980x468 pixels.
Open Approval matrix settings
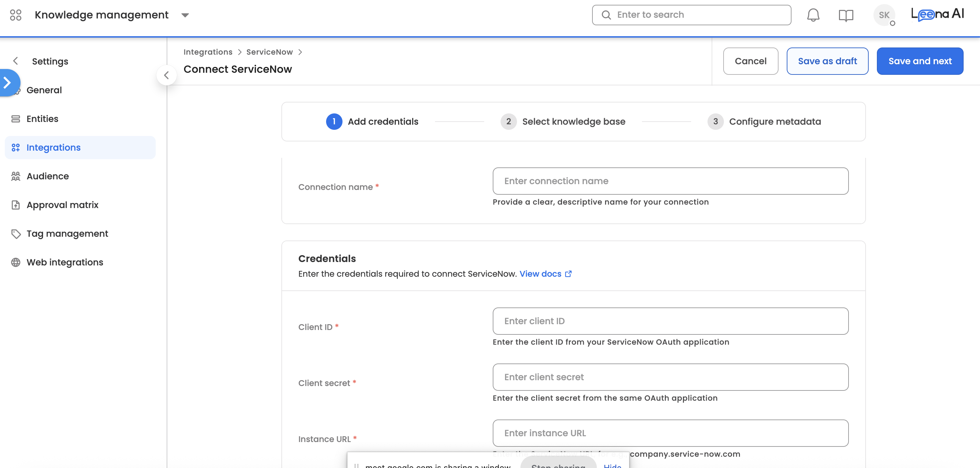pyautogui.click(x=62, y=205)
